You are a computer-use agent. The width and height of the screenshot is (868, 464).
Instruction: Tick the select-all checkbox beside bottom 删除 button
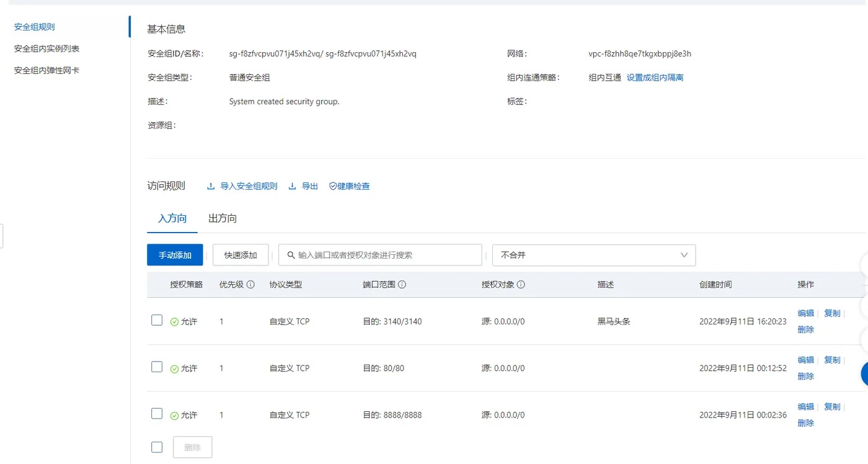click(x=157, y=447)
